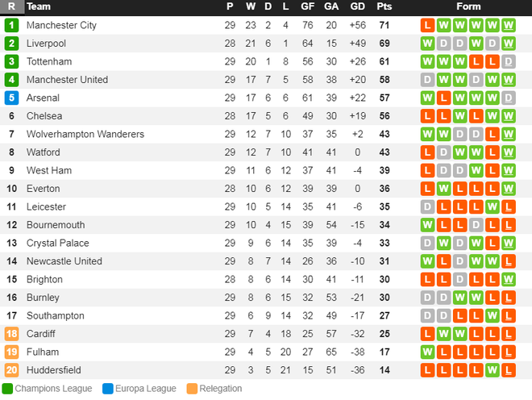
Task: Click Arsenal's blue rank 5 badge
Action: (x=11, y=98)
